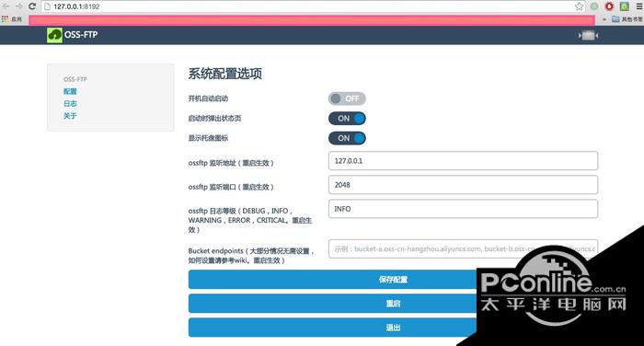Open the 配置 sidebar link
This screenshot has height=346, width=644.
pyautogui.click(x=70, y=91)
